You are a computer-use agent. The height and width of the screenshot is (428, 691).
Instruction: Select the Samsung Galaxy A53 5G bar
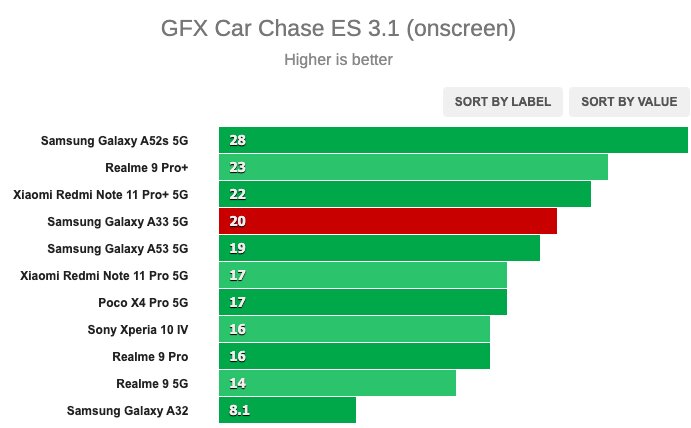(379, 248)
